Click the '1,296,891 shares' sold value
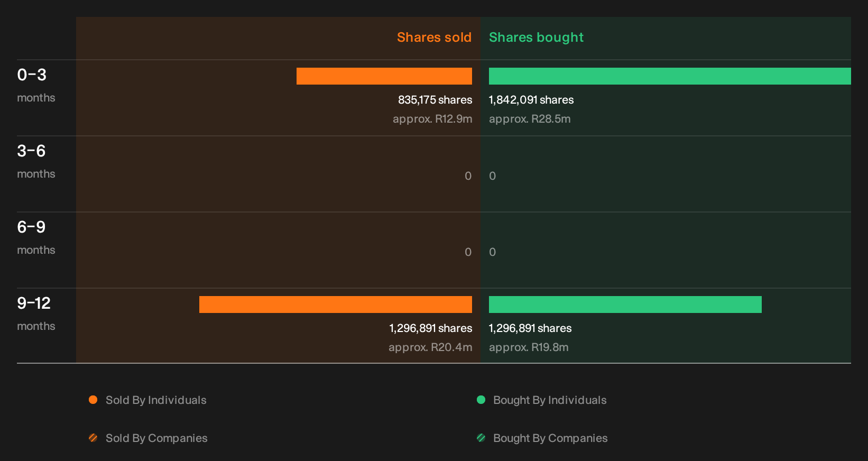 point(431,328)
